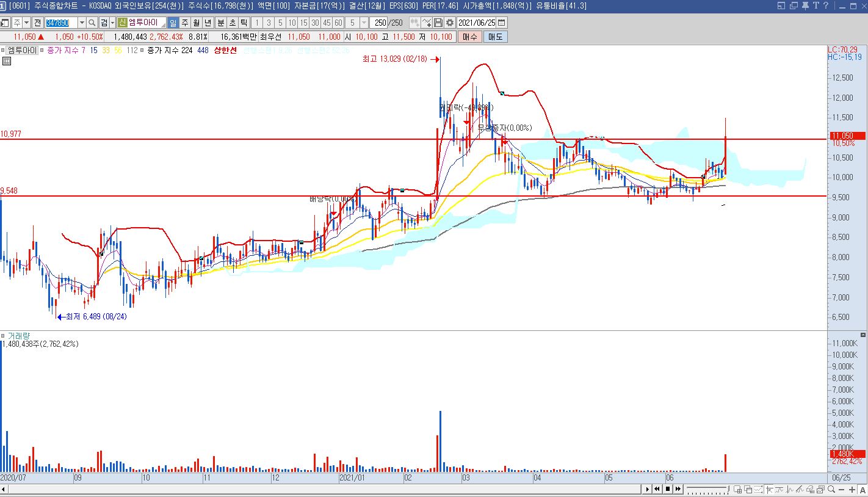Click the play button in bottom bar
Viewport: 868px width, 497px height.
(x=647, y=489)
